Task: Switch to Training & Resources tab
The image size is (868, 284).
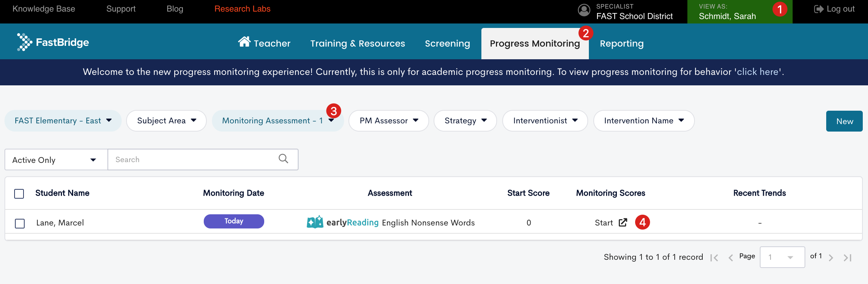Action: click(357, 44)
